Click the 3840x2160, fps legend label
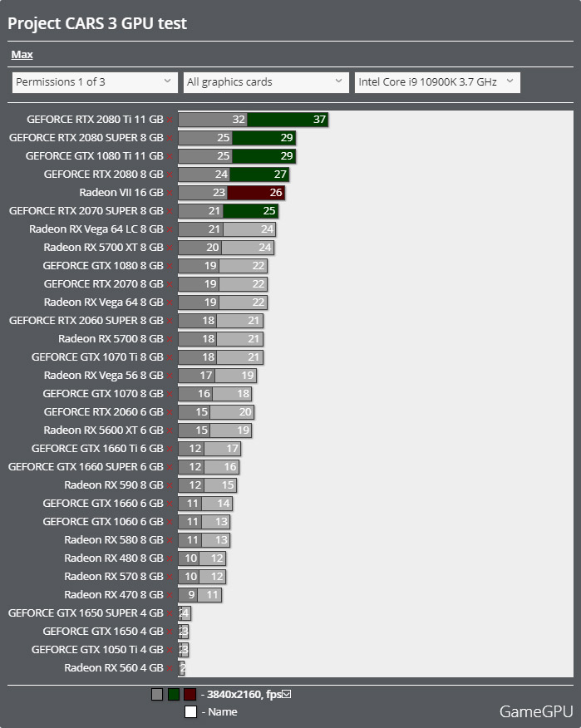This screenshot has height=728, width=581. coord(244,694)
